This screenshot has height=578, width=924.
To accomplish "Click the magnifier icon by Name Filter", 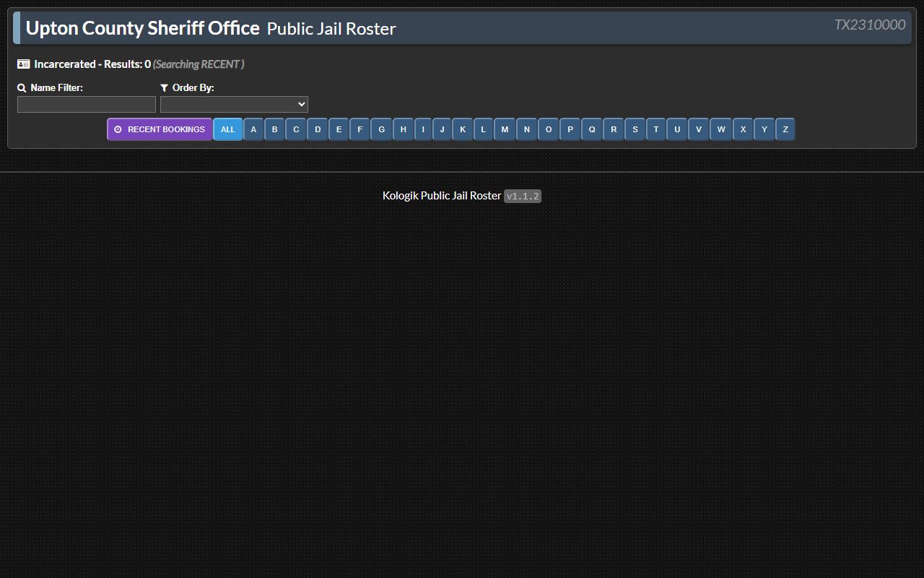I will point(22,88).
